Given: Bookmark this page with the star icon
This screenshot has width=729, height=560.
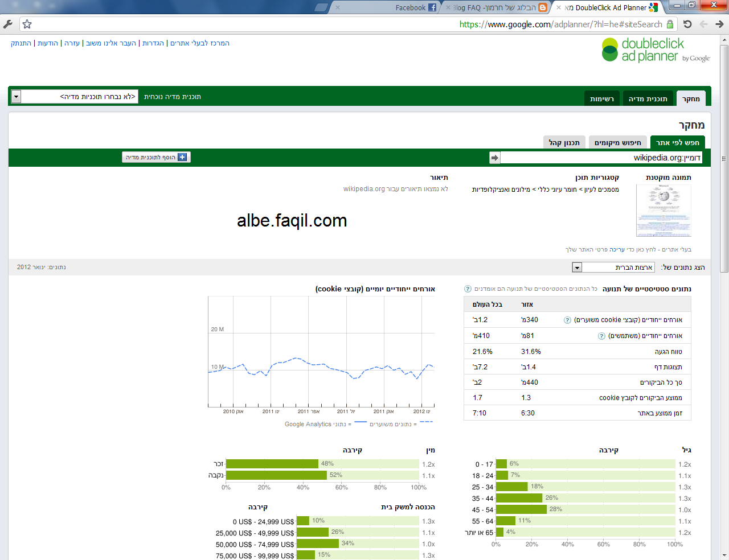Looking at the screenshot, I should [x=27, y=24].
